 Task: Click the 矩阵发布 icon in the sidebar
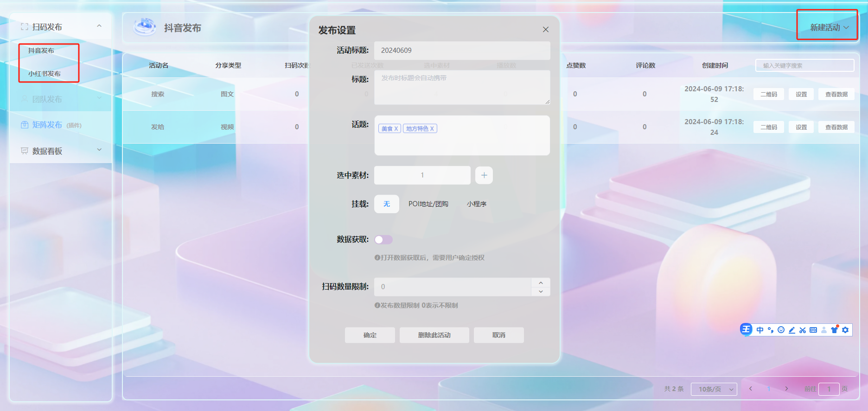click(25, 125)
